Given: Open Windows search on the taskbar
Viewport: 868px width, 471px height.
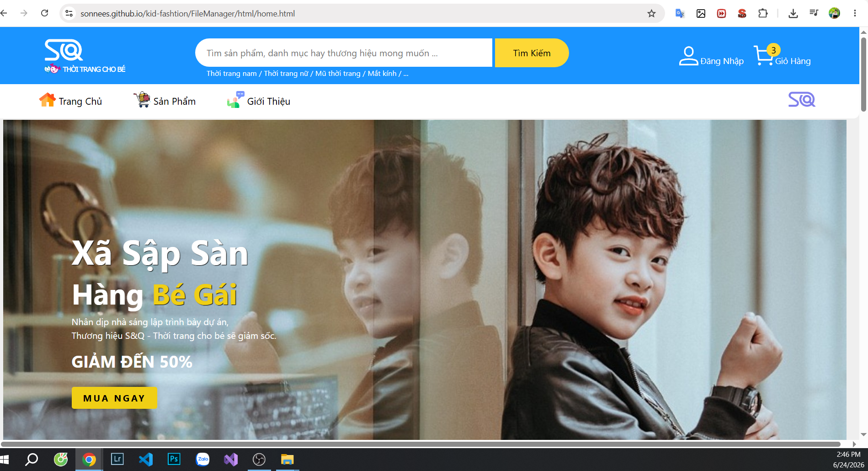Looking at the screenshot, I should click(32, 459).
